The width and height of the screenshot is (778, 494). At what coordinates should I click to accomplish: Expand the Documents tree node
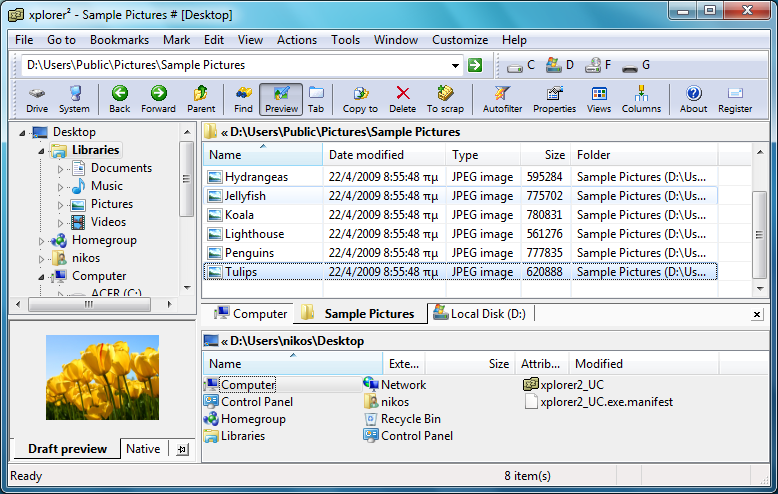(x=60, y=169)
